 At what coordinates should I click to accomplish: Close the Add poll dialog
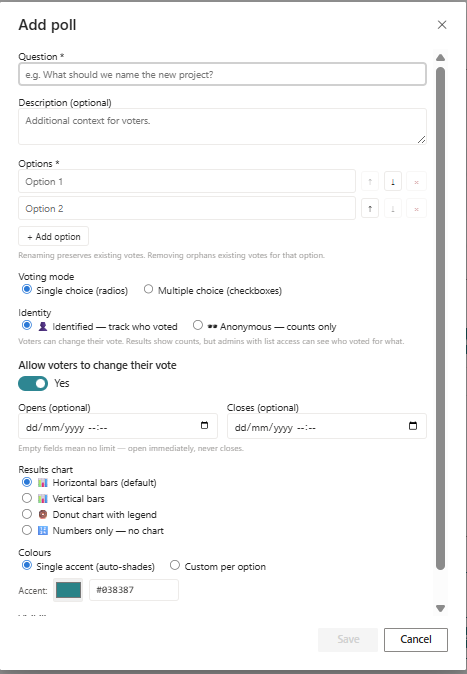442,25
